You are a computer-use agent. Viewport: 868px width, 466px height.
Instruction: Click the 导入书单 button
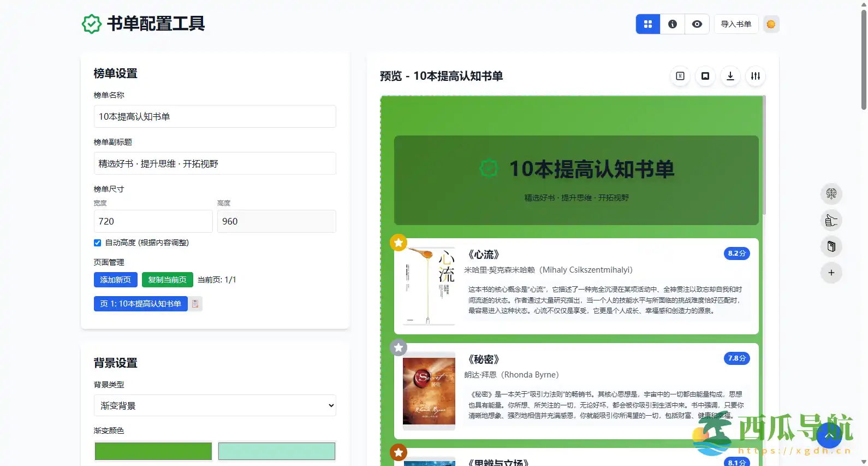[736, 24]
